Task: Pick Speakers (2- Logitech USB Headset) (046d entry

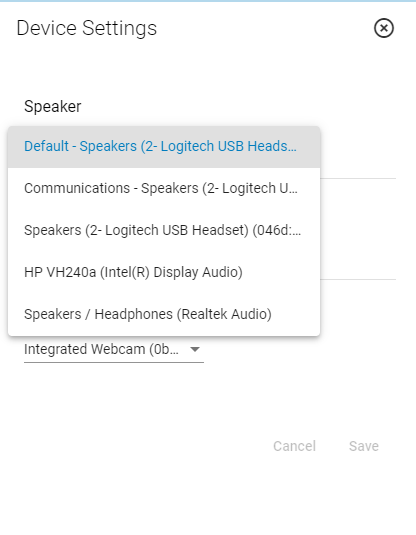Action: click(x=164, y=230)
